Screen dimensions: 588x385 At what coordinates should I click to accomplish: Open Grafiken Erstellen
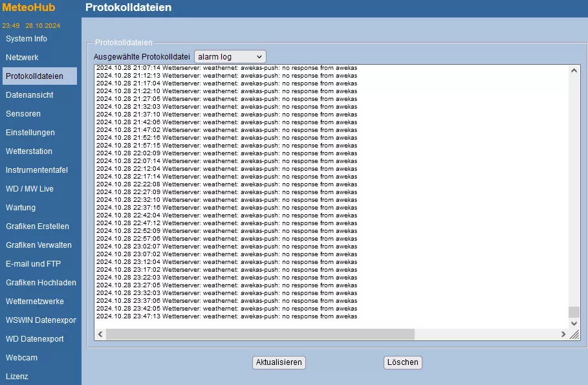click(38, 226)
